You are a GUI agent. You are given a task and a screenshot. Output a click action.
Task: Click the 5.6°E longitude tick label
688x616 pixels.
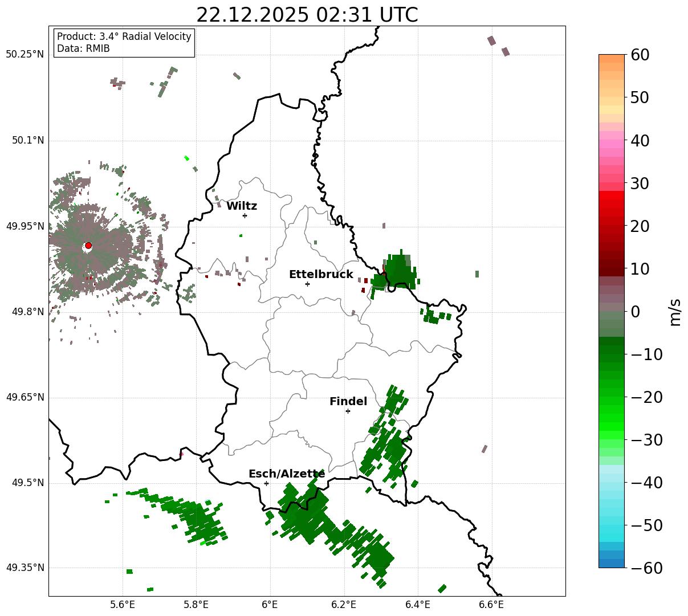click(x=123, y=605)
